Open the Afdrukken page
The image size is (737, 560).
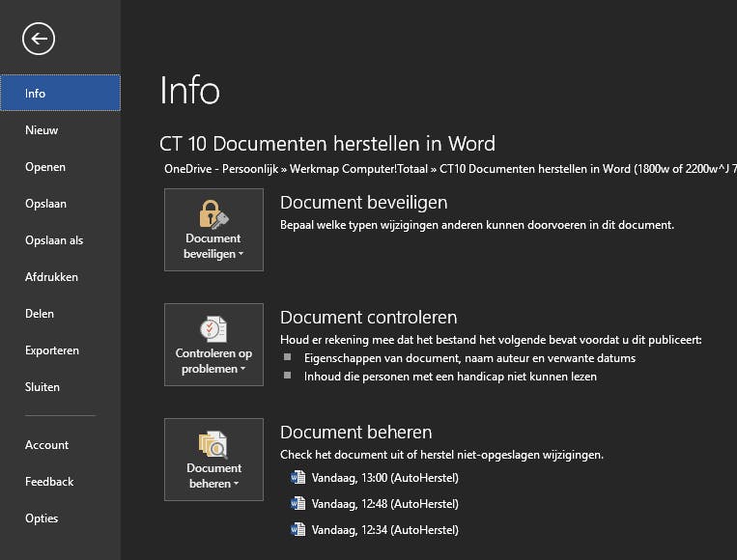point(61,277)
